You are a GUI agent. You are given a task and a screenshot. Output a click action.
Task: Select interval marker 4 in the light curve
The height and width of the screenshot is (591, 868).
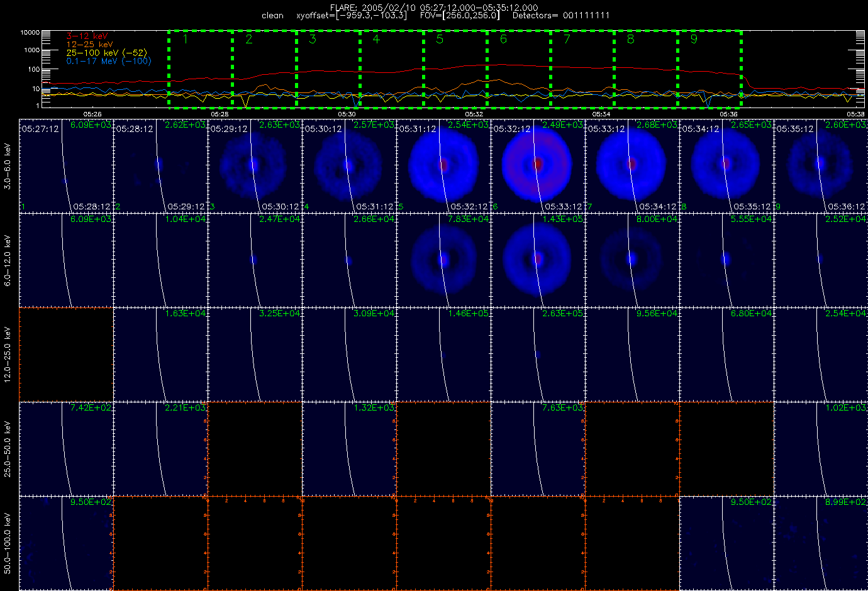click(376, 39)
